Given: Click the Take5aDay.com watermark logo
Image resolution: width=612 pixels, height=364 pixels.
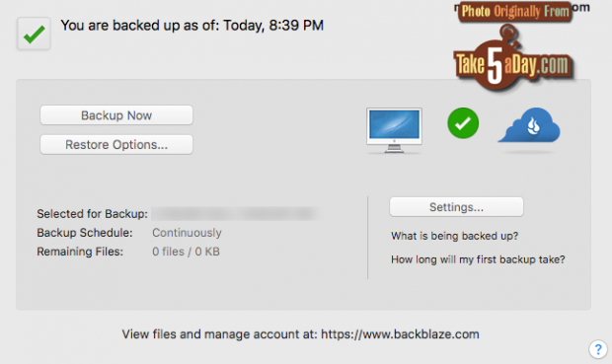Looking at the screenshot, I should point(512,62).
